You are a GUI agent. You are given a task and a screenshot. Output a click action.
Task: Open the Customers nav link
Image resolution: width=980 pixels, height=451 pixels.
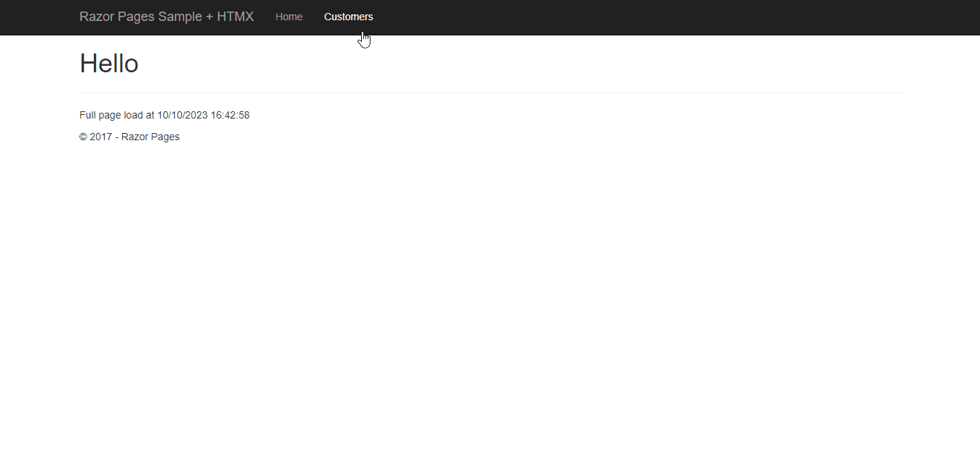(348, 17)
